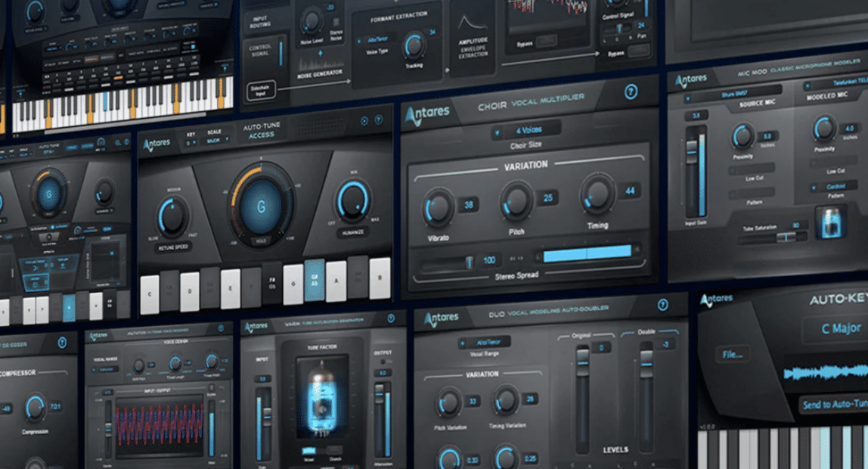The width and height of the screenshot is (868, 469).
Task: Click the Tracking knob in Formant Extraction
Action: [x=414, y=46]
